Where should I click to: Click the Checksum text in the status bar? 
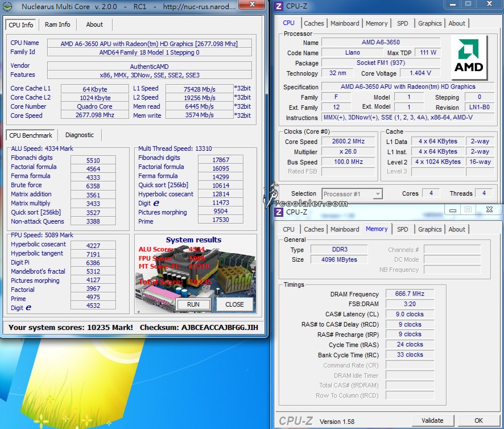pyautogui.click(x=199, y=327)
